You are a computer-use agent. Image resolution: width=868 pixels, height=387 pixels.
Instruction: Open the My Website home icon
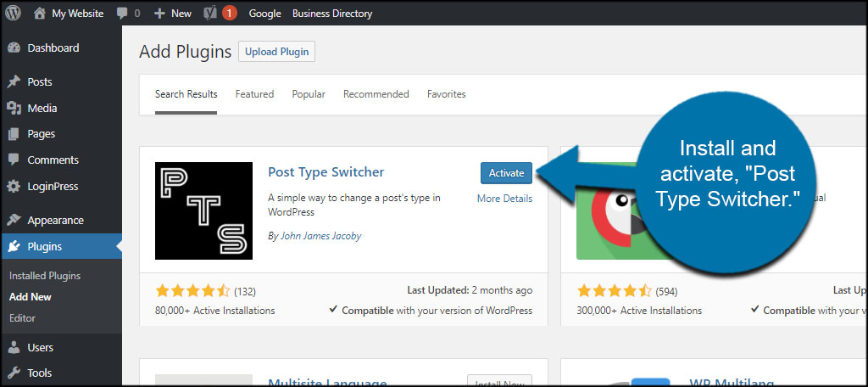click(x=39, y=14)
